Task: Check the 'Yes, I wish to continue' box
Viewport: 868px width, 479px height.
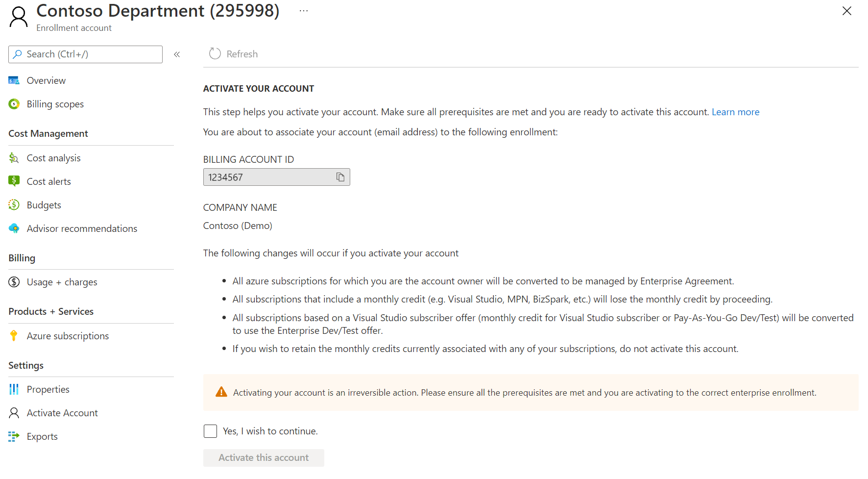Action: tap(210, 431)
